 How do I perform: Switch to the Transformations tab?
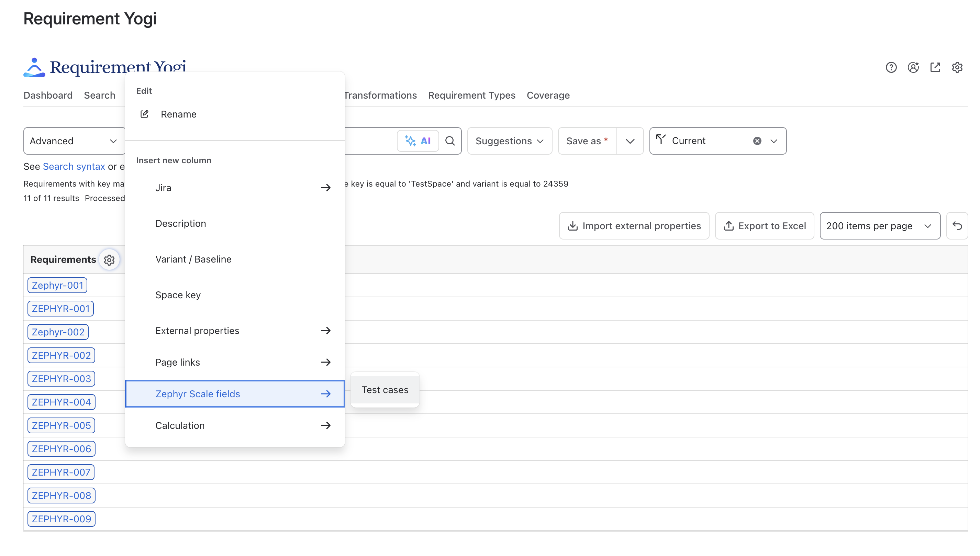coord(380,96)
